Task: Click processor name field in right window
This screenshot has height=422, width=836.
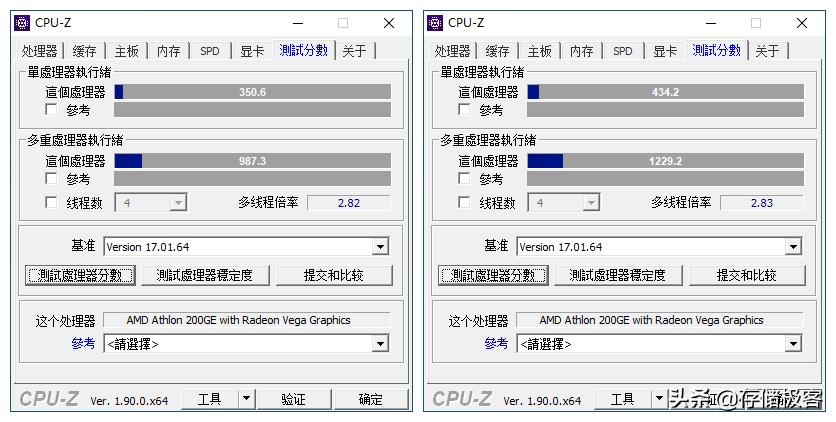Action: [660, 320]
